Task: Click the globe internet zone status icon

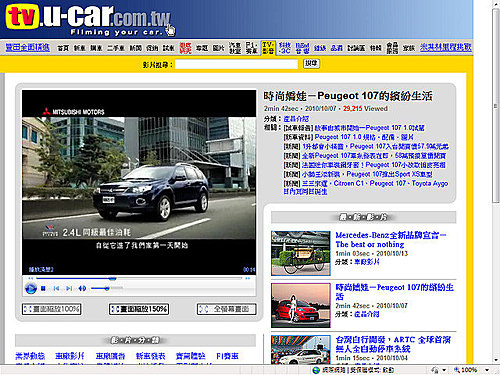Action: click(x=316, y=370)
